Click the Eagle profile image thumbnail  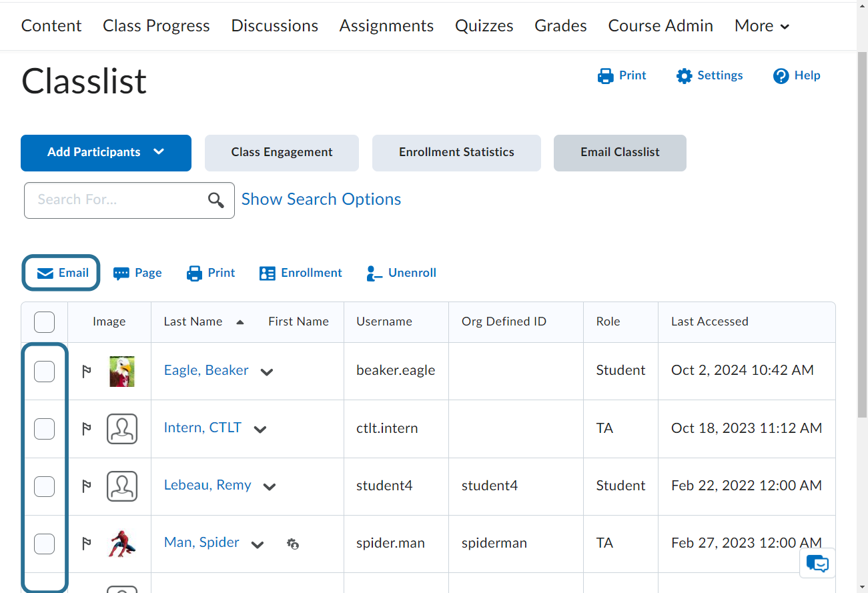[x=122, y=372]
